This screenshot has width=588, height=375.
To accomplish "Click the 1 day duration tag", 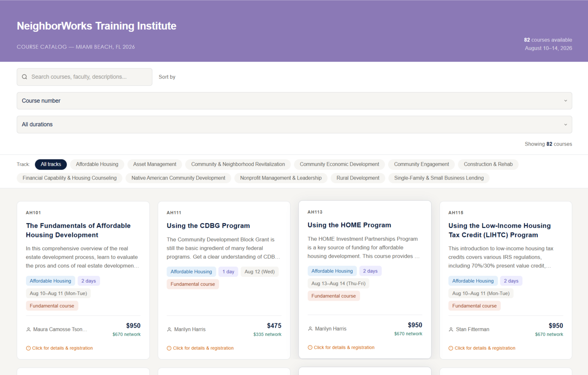I will (x=228, y=272).
